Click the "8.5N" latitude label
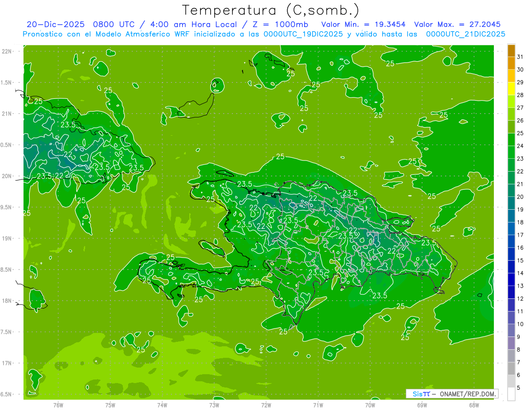This screenshot has height=411, width=532. [x=7, y=270]
